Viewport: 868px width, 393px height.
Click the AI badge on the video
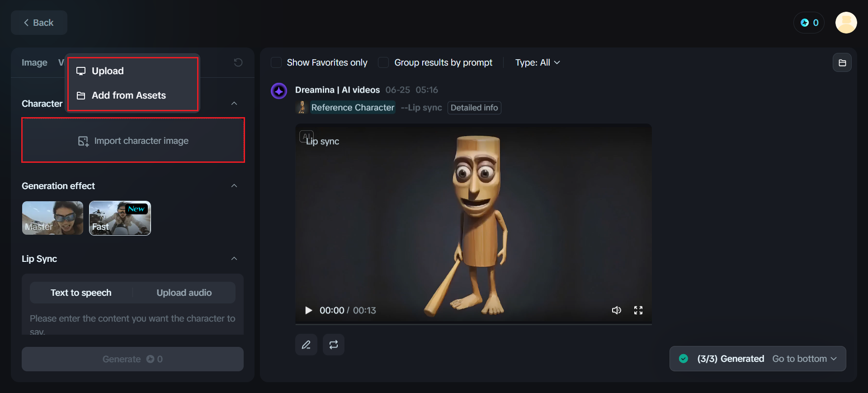[x=306, y=136]
